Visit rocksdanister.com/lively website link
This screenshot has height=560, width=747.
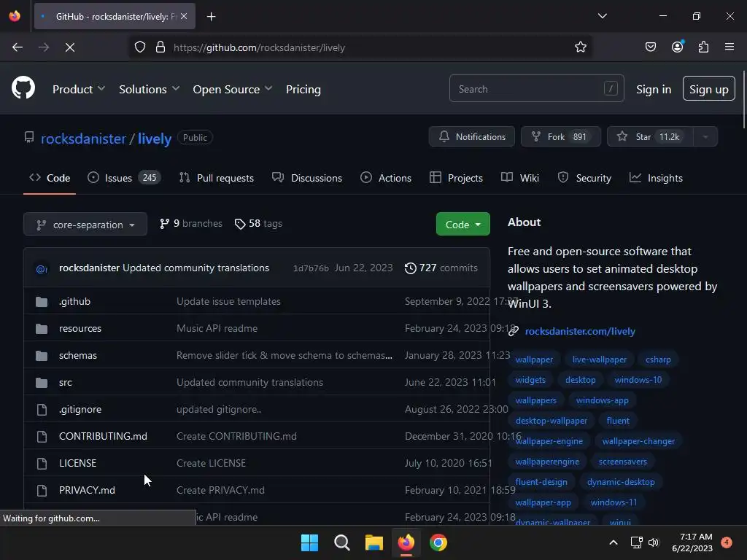580,332
